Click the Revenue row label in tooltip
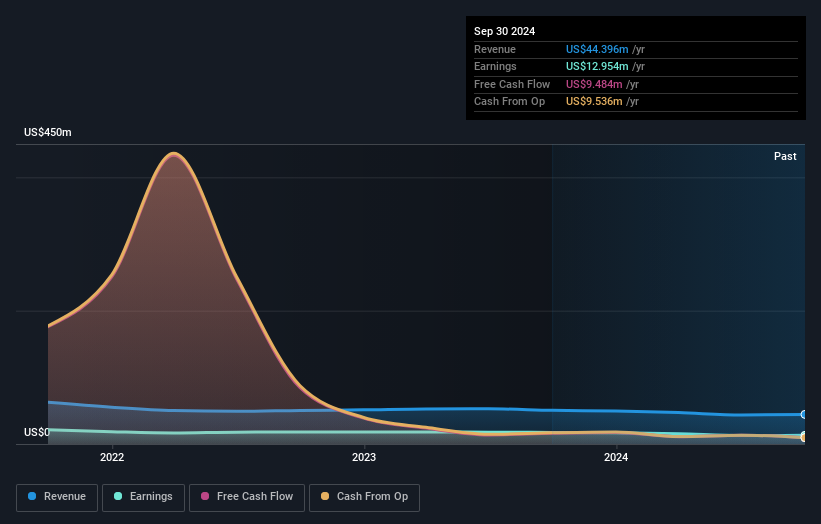Viewport: 821px width, 524px height. tap(495, 49)
